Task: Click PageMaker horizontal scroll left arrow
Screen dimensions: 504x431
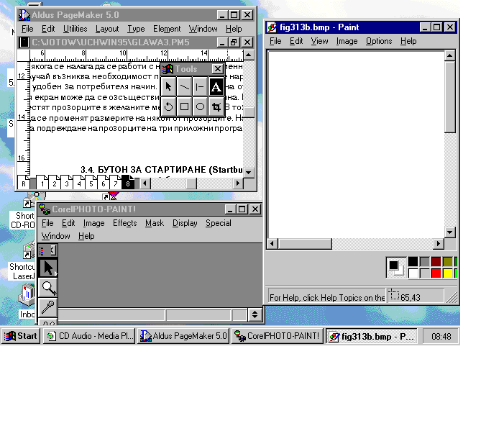Action: 145,183
